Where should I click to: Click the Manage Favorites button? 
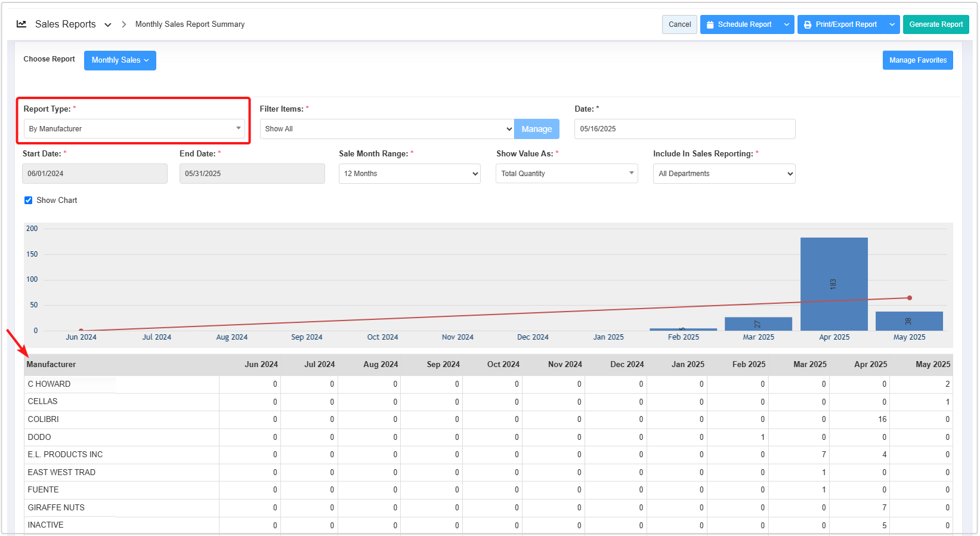click(917, 60)
